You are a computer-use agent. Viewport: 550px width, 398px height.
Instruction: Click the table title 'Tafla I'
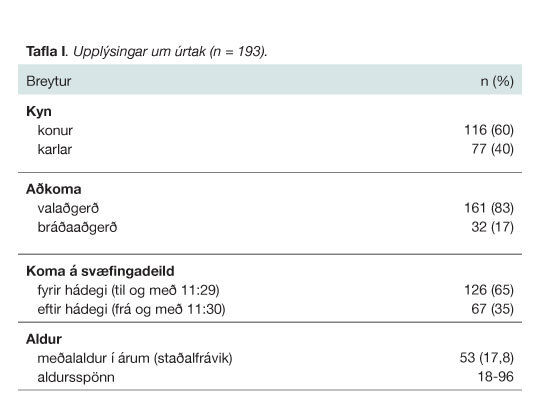click(x=46, y=52)
